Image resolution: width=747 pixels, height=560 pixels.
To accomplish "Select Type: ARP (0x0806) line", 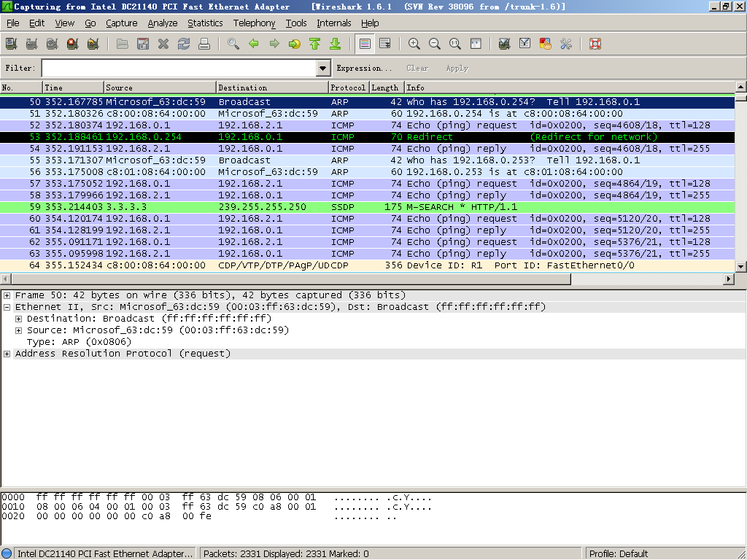I will point(79,342).
